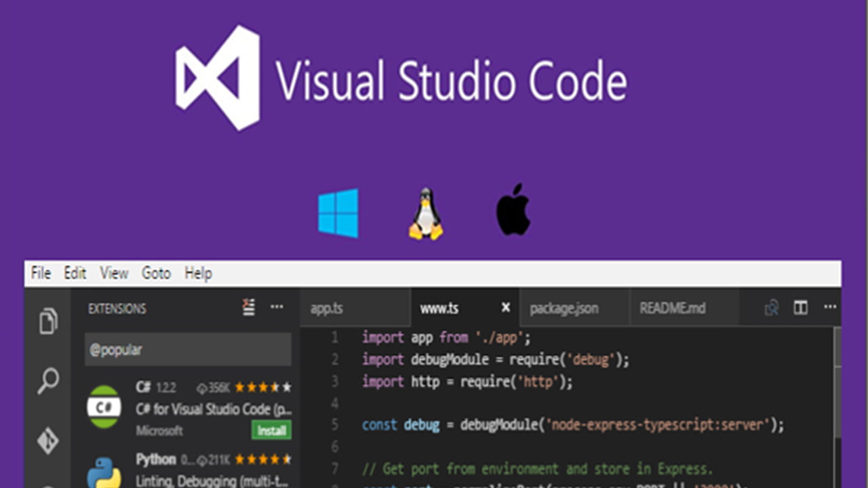The width and height of the screenshot is (868, 488).
Task: Clear extensions list icon in Extensions header
Action: pyautogui.click(x=249, y=307)
